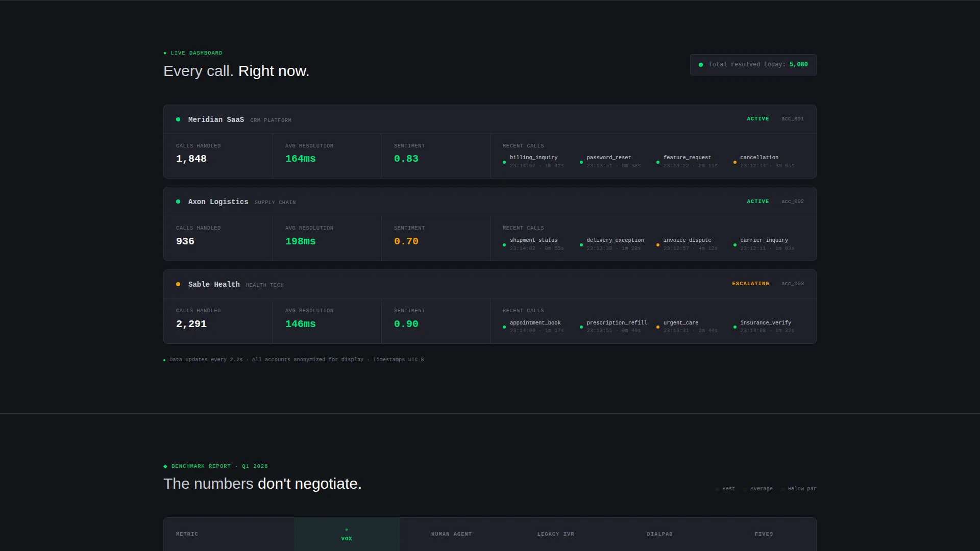Click the Best legend item
This screenshot has width=980, height=551.
(725, 489)
